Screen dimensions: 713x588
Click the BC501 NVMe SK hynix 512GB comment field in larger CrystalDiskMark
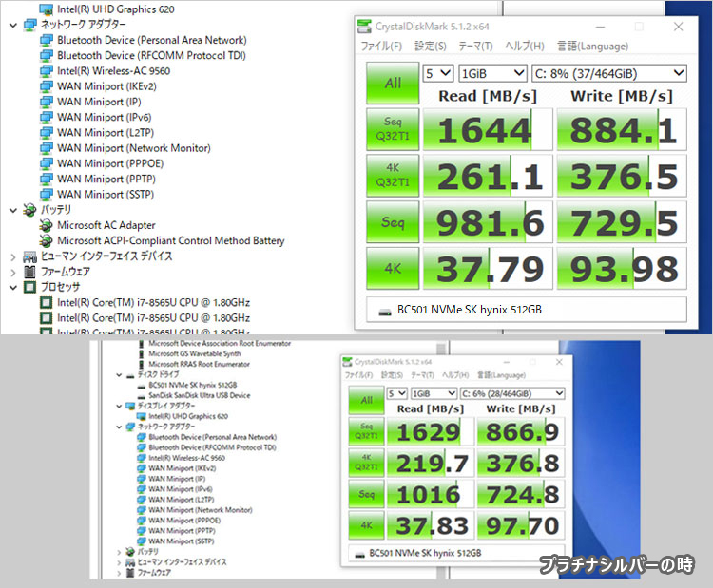(527, 310)
